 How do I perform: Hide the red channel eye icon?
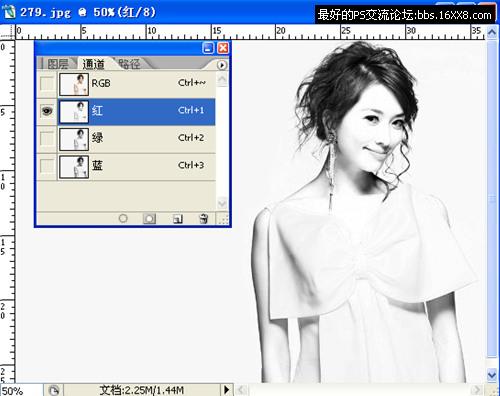[x=47, y=111]
